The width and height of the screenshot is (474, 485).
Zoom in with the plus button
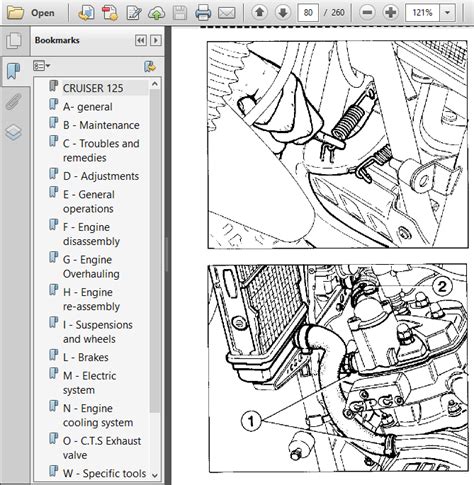[390, 13]
